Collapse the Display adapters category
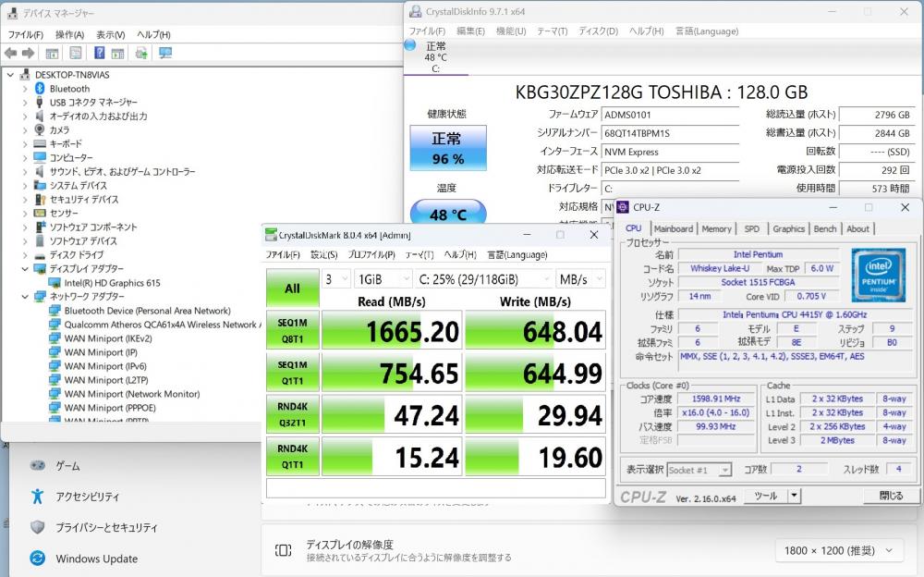The width and height of the screenshot is (924, 577). tap(25, 269)
